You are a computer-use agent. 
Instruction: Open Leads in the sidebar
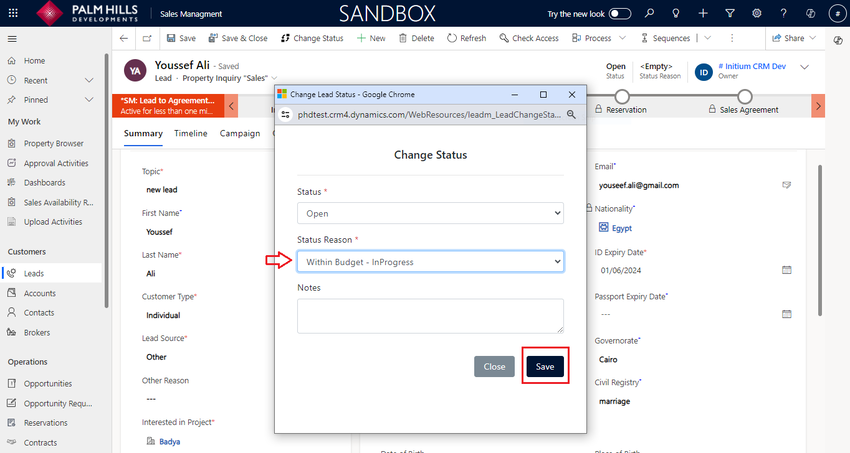pyautogui.click(x=34, y=273)
